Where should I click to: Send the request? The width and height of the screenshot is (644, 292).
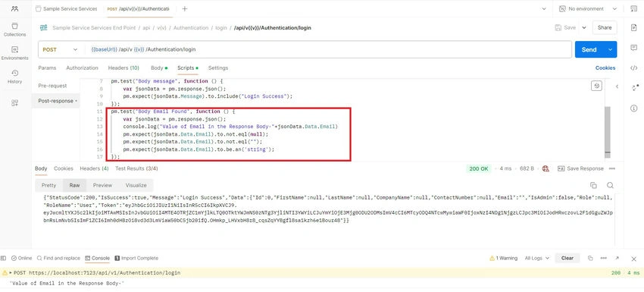tap(589, 49)
